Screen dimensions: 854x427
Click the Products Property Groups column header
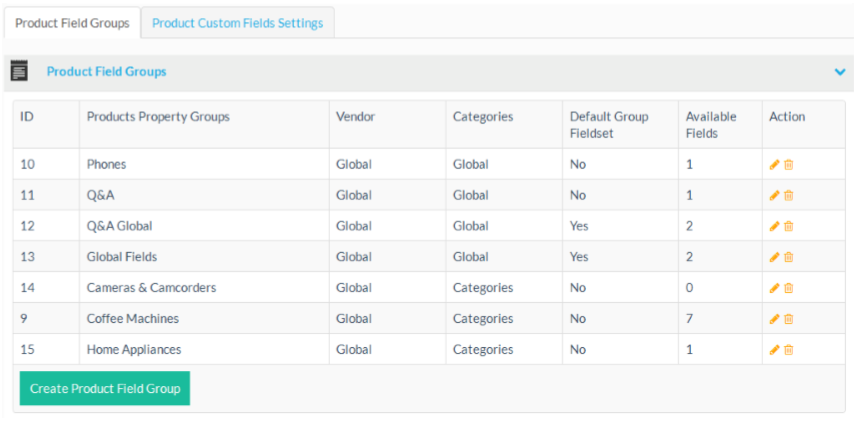[158, 117]
